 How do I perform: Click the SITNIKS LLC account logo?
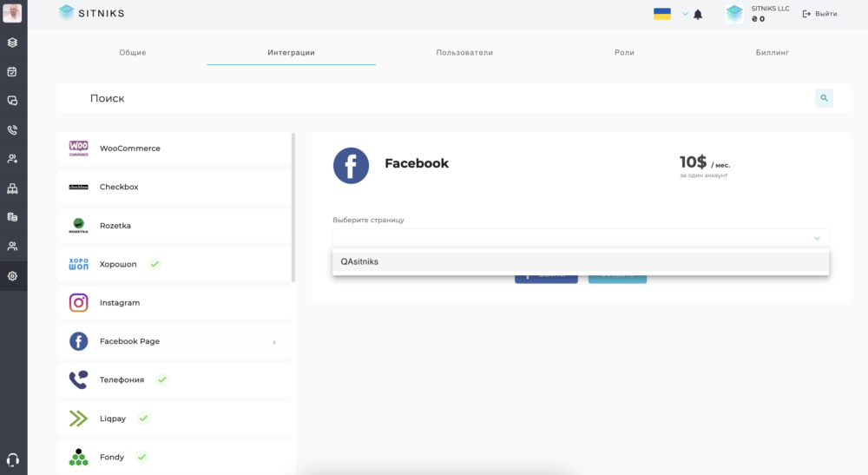point(734,14)
